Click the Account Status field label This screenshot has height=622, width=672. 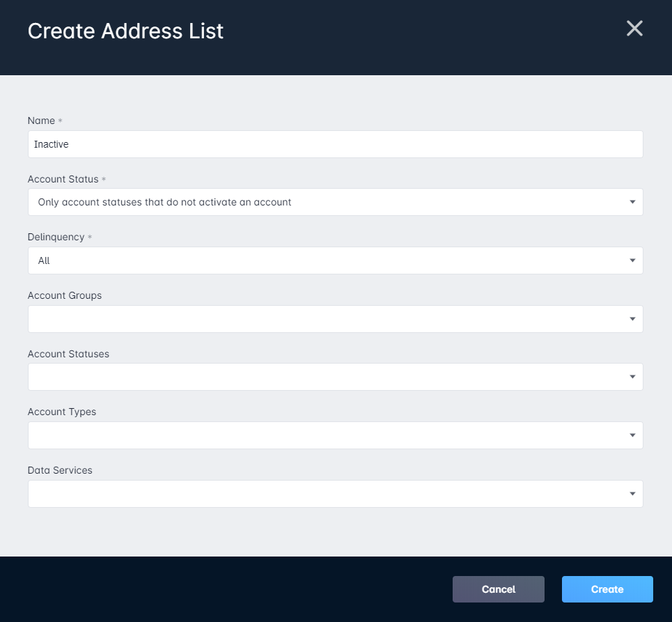coord(63,179)
